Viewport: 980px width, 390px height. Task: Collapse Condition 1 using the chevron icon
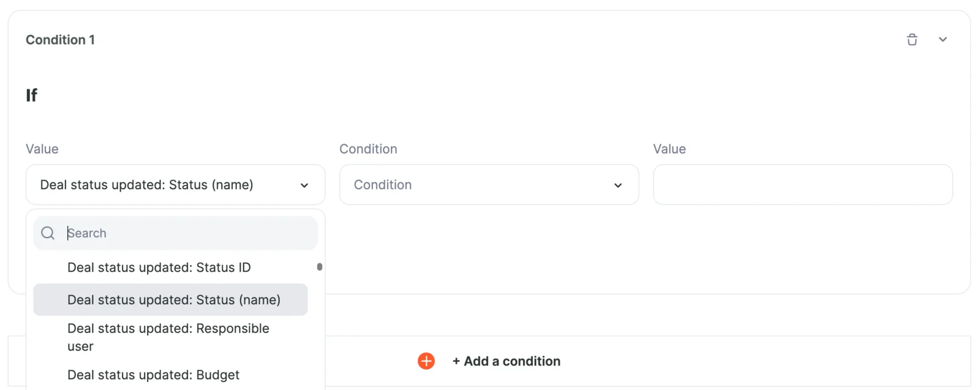click(943, 39)
